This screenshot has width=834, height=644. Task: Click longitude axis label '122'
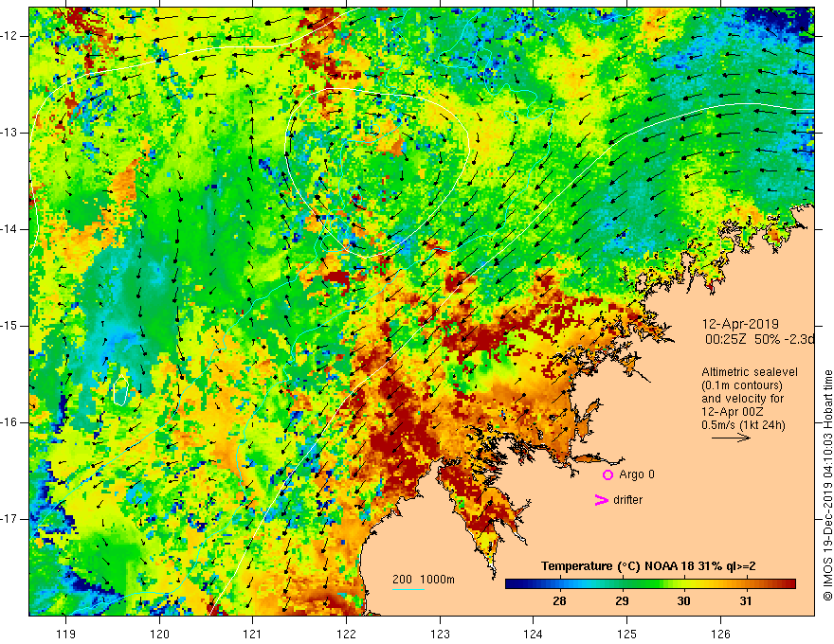(x=346, y=634)
